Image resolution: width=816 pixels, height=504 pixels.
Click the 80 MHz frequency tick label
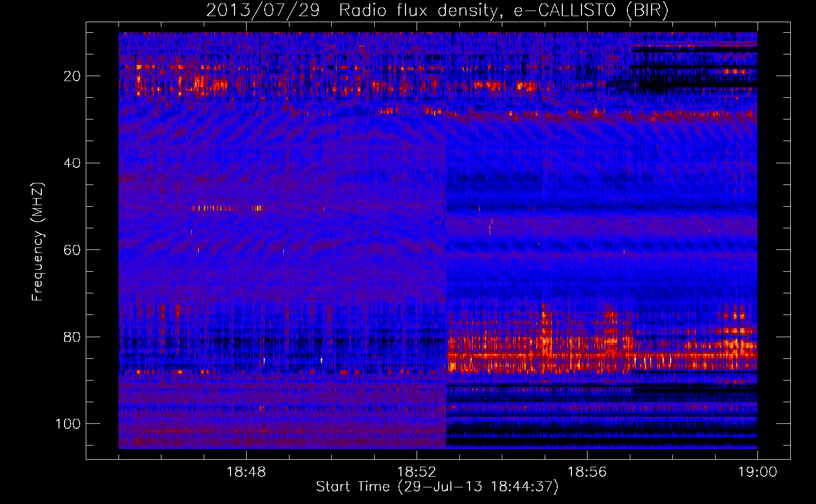73,337
